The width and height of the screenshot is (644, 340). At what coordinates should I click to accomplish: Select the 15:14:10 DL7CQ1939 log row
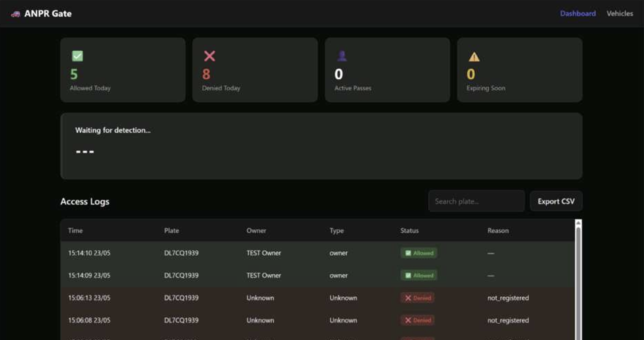pos(317,253)
